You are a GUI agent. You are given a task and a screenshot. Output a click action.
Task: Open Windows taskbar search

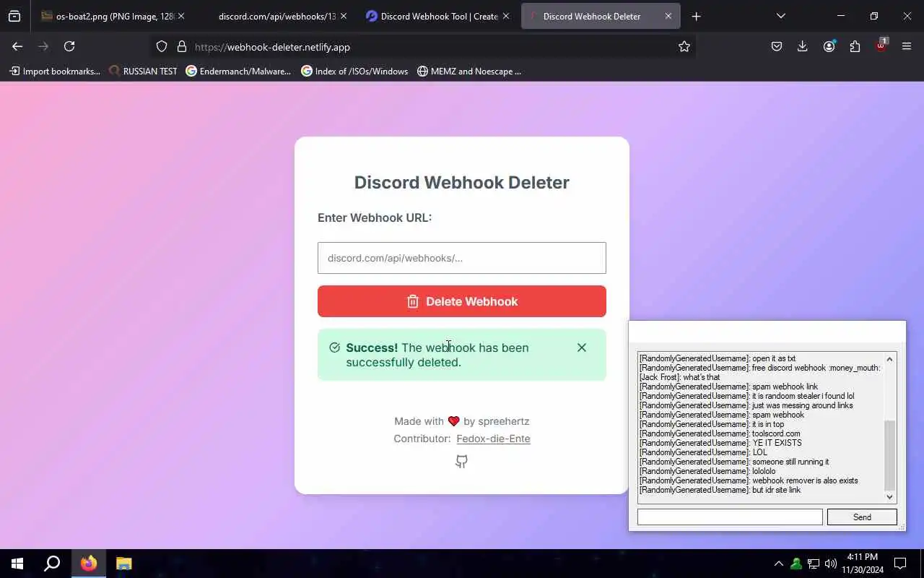[x=52, y=564]
